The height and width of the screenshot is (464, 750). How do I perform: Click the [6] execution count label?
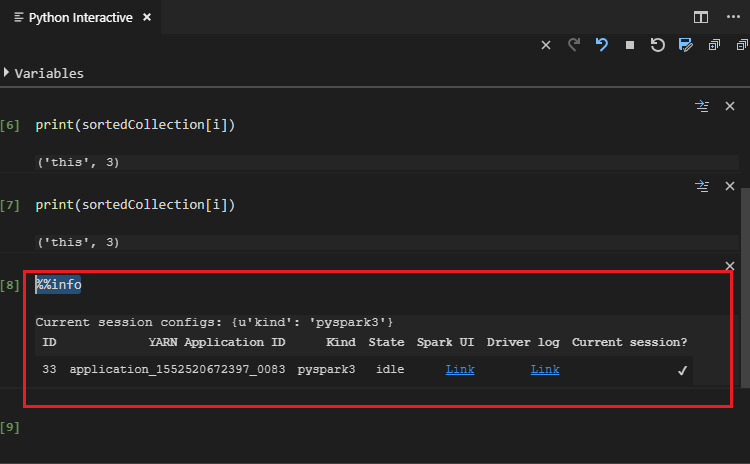(10, 125)
